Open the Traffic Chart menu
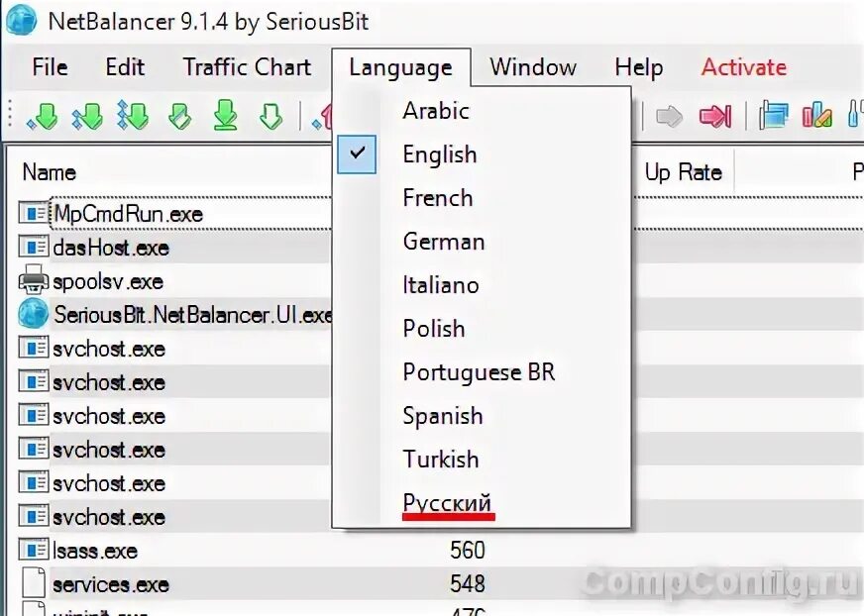Screen dimensions: 864x616 pos(248,67)
